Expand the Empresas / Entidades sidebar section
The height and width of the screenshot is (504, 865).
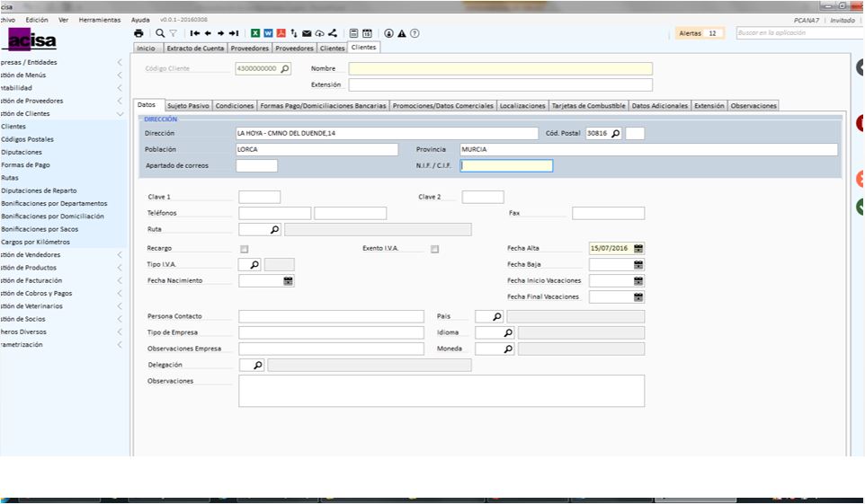[x=120, y=62]
